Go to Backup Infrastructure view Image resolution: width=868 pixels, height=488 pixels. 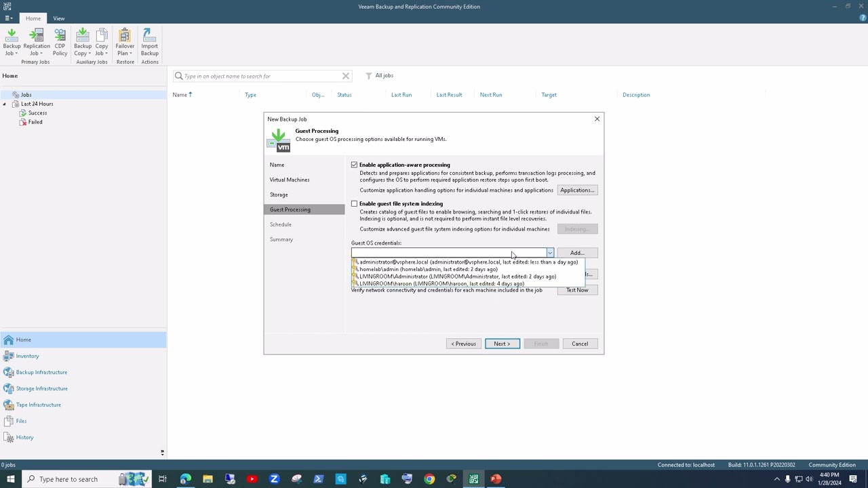(41, 372)
